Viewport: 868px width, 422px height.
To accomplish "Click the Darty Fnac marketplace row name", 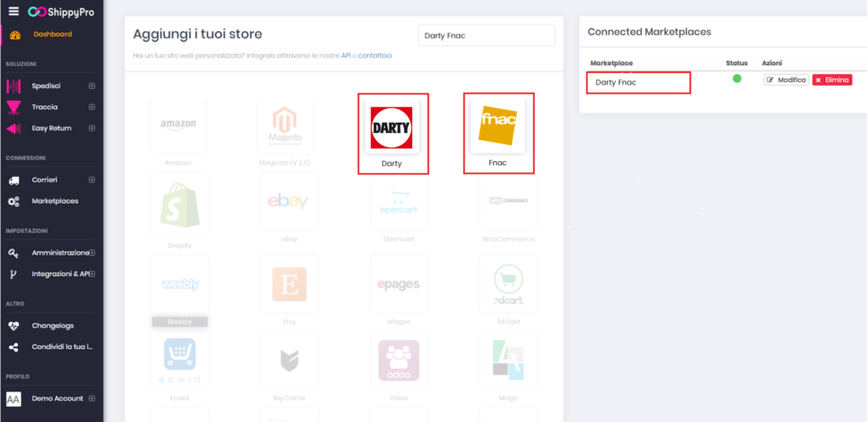I will coord(615,82).
